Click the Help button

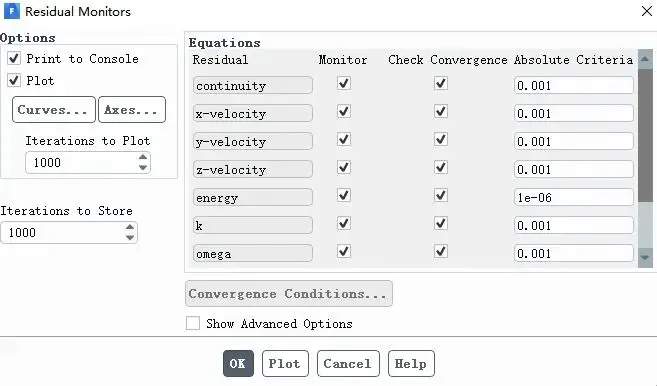pos(411,363)
